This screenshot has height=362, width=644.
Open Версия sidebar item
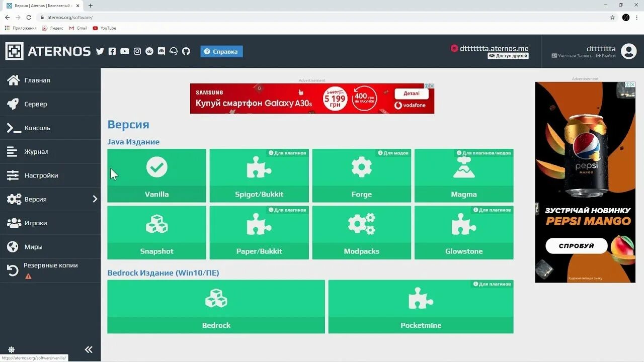click(50, 199)
